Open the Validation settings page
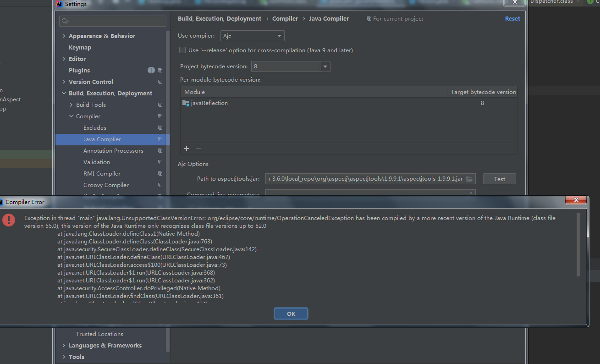The image size is (600, 364). (97, 162)
